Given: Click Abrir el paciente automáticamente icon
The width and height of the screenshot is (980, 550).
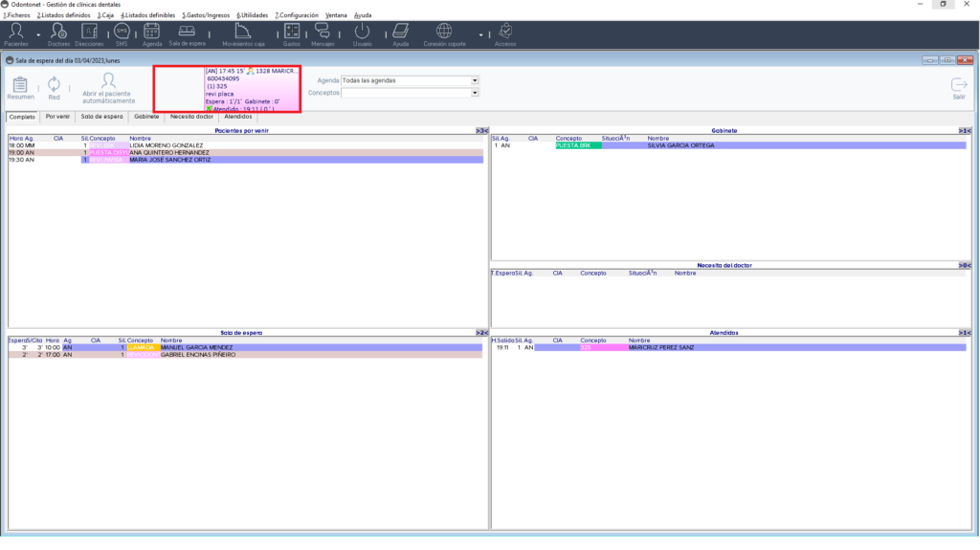Looking at the screenshot, I should coord(109,88).
